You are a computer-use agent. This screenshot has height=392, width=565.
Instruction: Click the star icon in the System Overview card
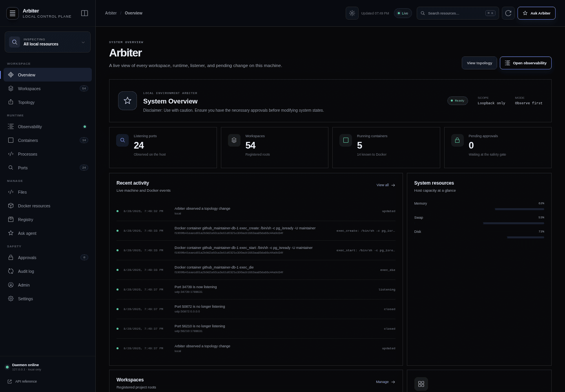coord(128,101)
